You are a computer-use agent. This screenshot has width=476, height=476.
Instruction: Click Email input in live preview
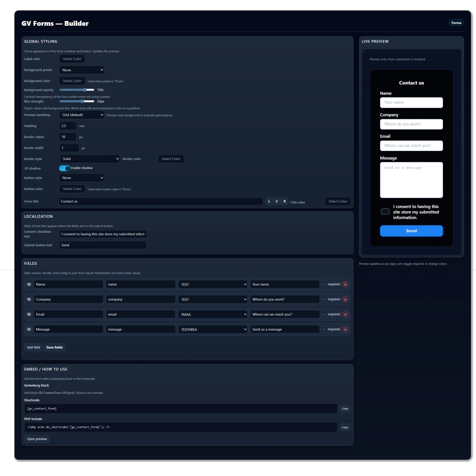click(411, 146)
